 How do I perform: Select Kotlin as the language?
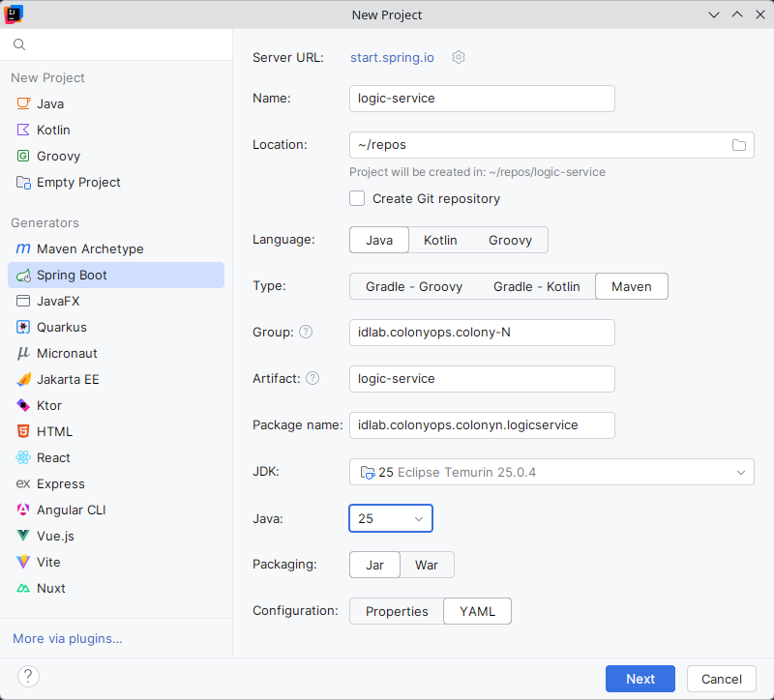pos(440,240)
